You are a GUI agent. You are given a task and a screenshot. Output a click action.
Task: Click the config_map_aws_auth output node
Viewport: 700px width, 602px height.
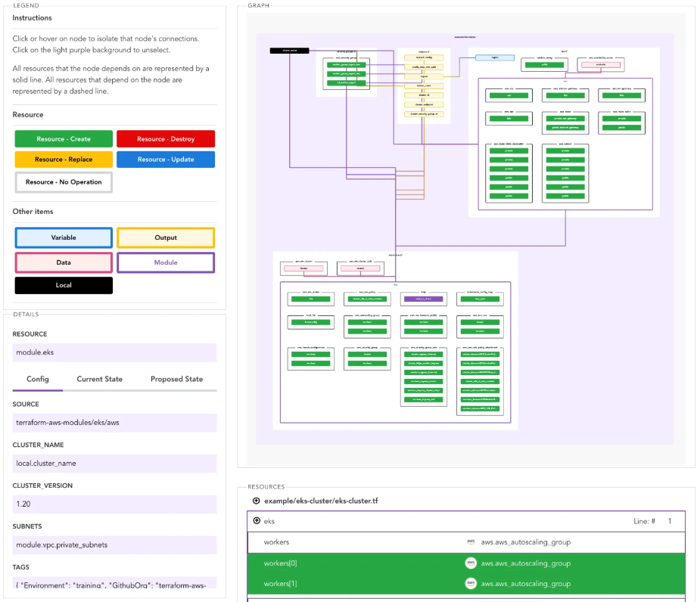click(422, 67)
